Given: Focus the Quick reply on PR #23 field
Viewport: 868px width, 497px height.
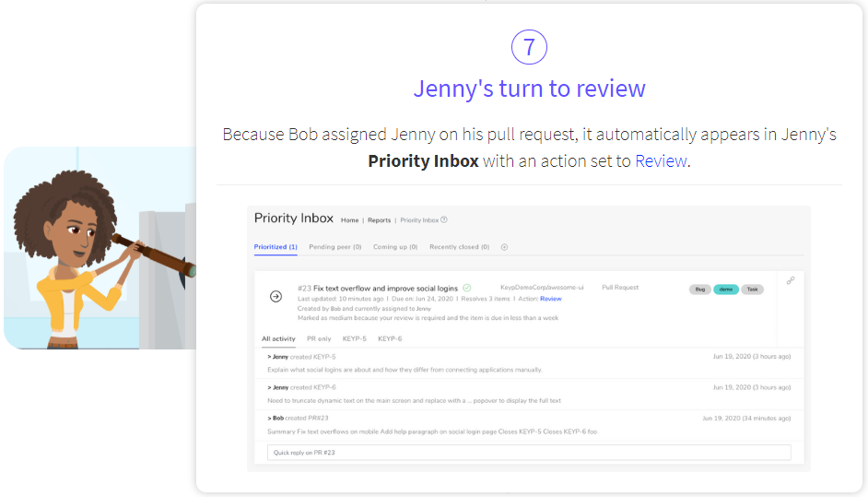Looking at the screenshot, I should click(529, 453).
